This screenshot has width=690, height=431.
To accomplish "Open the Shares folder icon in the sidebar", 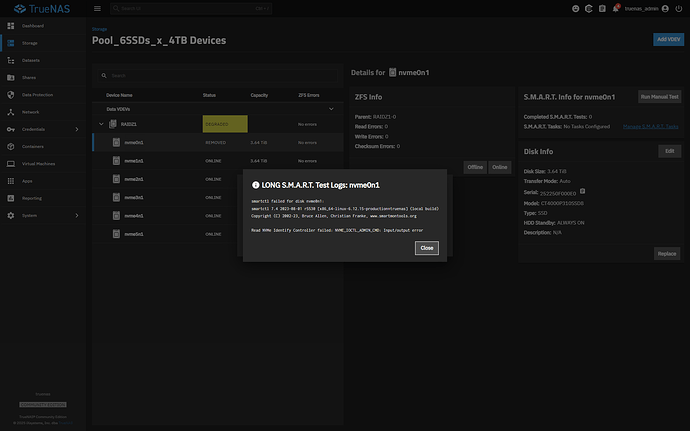I will 11,77.
